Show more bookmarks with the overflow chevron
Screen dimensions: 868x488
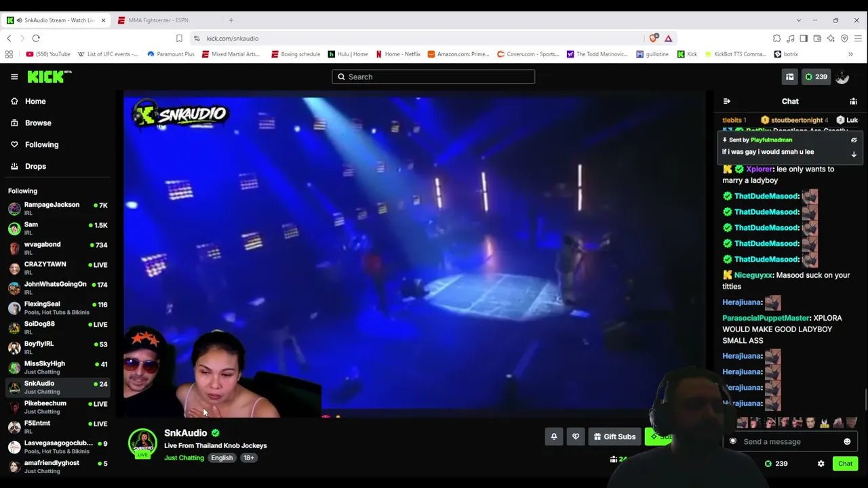pos(850,54)
